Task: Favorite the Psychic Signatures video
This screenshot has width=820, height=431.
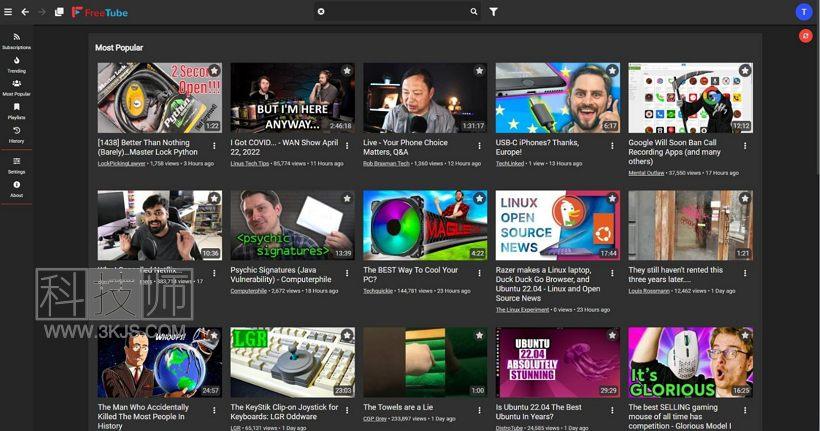Action: (x=347, y=198)
